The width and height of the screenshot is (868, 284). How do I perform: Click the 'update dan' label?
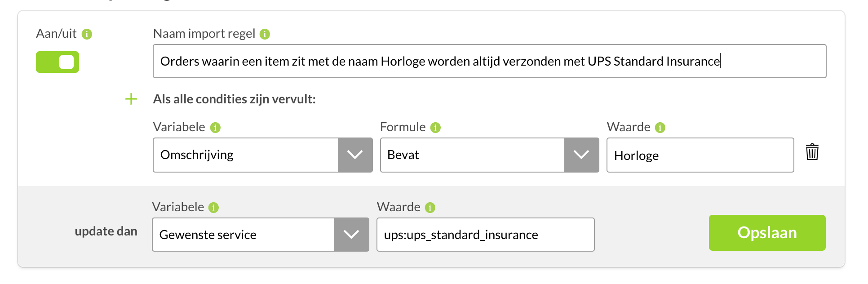[106, 231]
